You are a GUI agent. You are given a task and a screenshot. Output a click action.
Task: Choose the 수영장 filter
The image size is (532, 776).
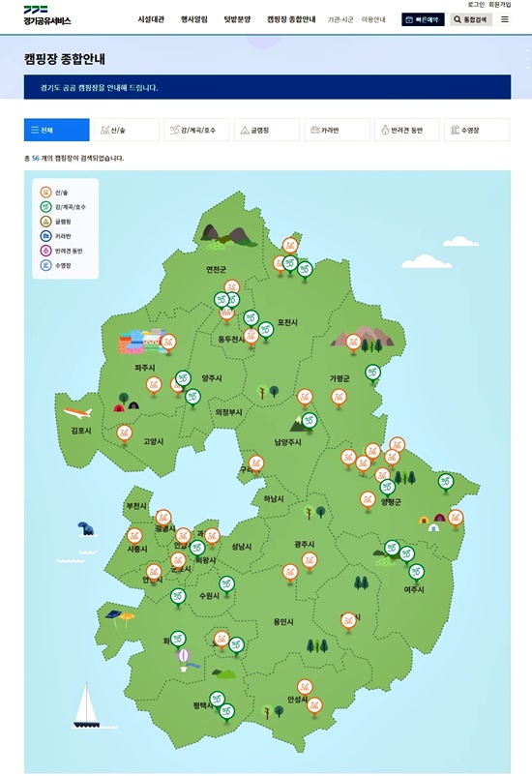pos(477,130)
